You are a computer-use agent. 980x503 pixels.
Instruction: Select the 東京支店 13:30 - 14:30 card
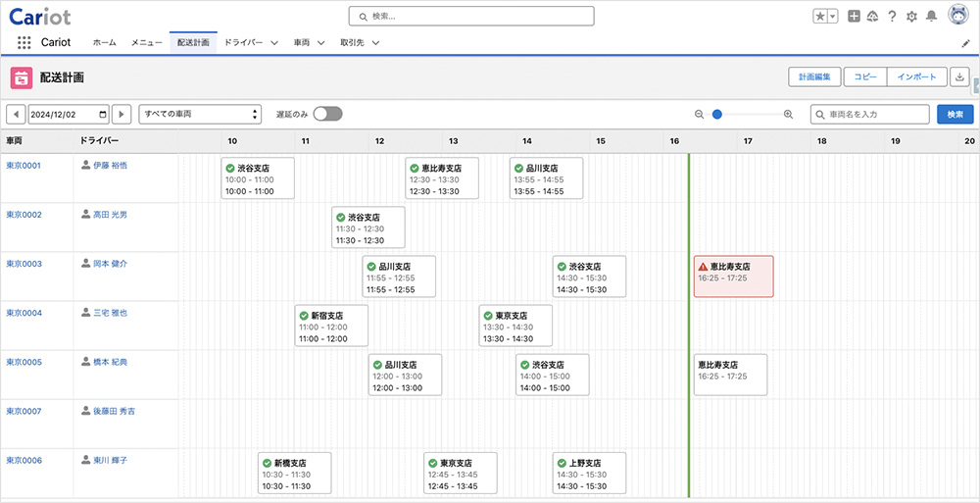[x=515, y=326]
